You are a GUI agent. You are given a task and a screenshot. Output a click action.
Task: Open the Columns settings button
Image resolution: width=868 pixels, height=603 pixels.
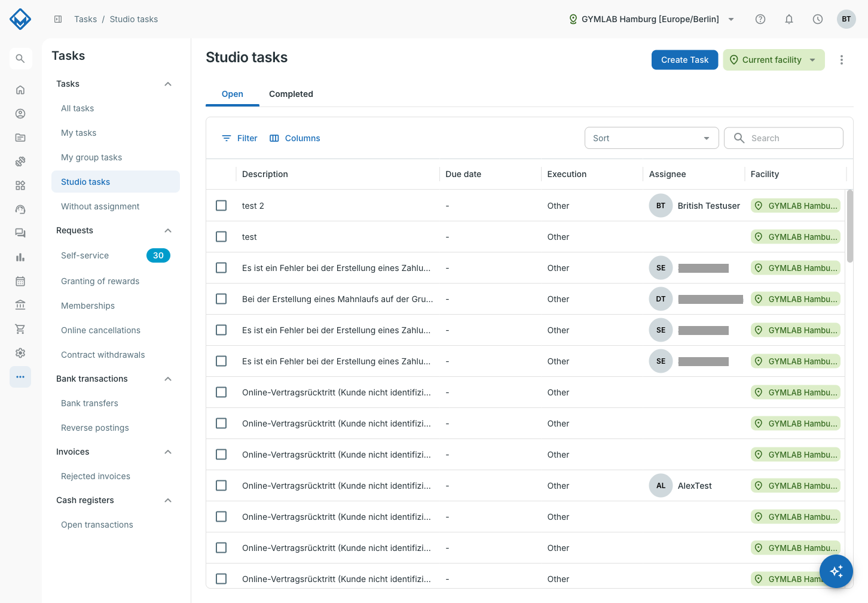295,138
